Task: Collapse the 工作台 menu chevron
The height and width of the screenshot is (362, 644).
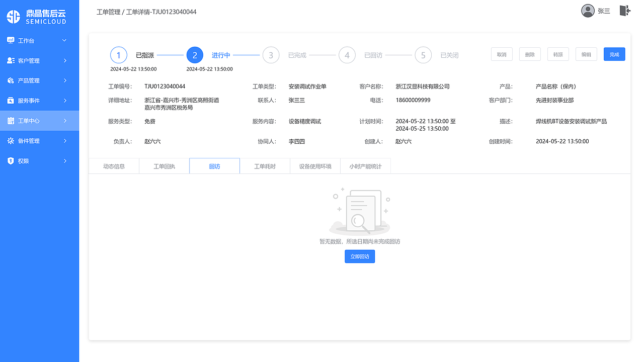Action: [65, 40]
